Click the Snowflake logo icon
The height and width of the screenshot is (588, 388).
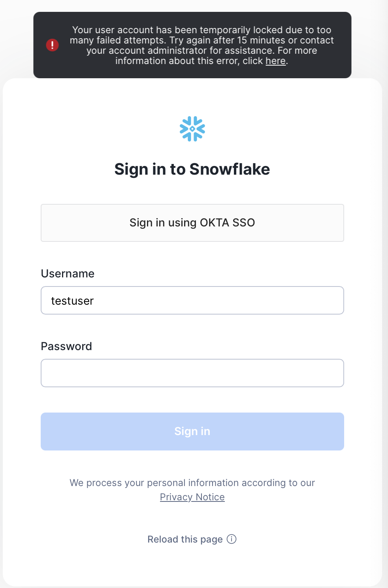(192, 129)
